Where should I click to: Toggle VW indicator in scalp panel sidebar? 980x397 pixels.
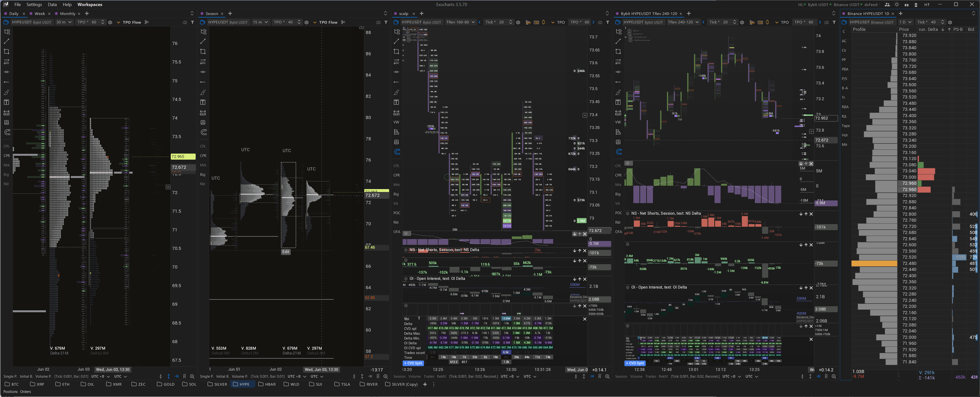pyautogui.click(x=396, y=122)
